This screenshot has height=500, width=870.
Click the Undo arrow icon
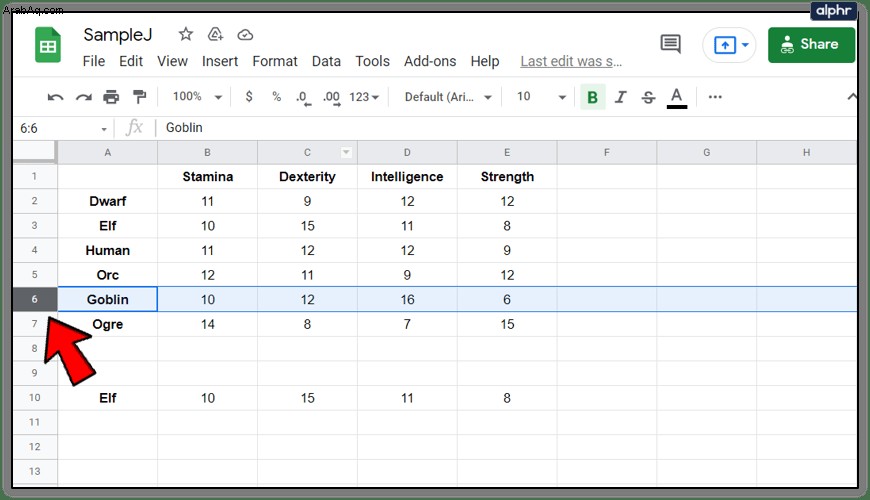[x=55, y=97]
